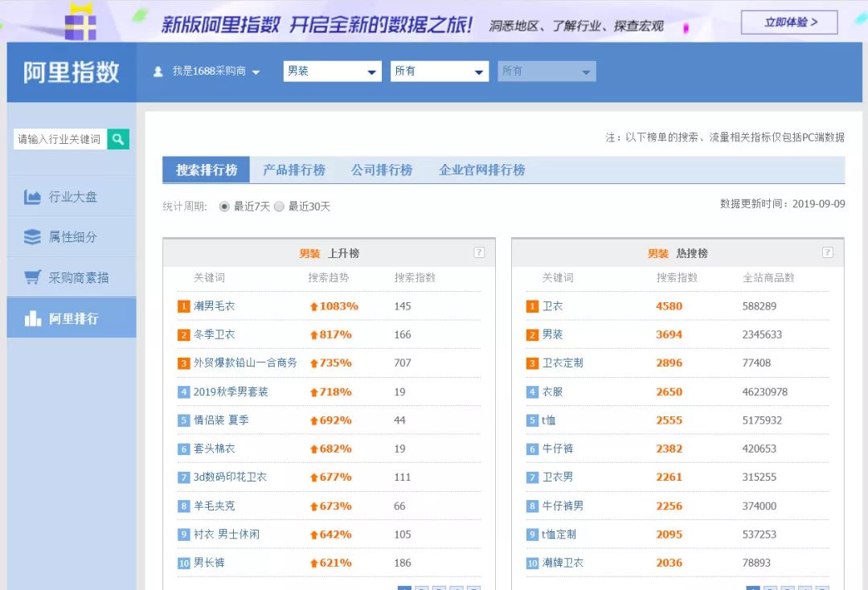
Task: Click the help icon on 上升榜 panel
Action: pyautogui.click(x=479, y=252)
